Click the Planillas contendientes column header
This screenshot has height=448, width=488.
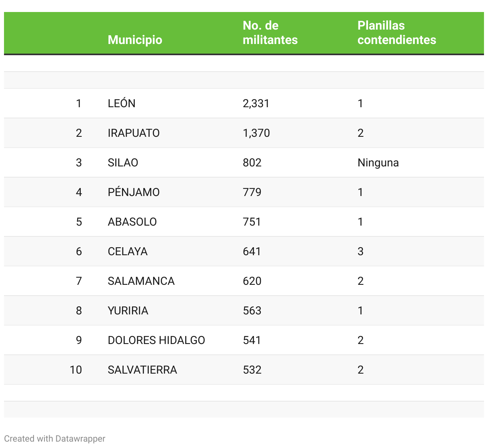coord(396,33)
